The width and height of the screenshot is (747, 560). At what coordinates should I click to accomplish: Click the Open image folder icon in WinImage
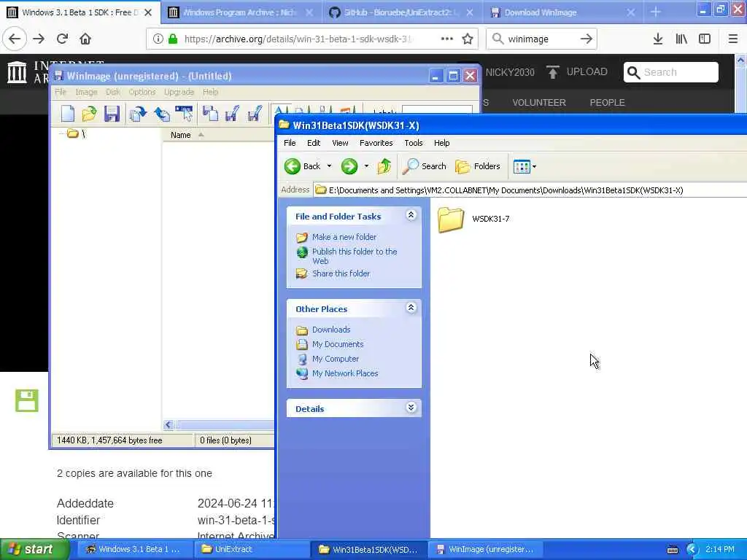tap(90, 113)
